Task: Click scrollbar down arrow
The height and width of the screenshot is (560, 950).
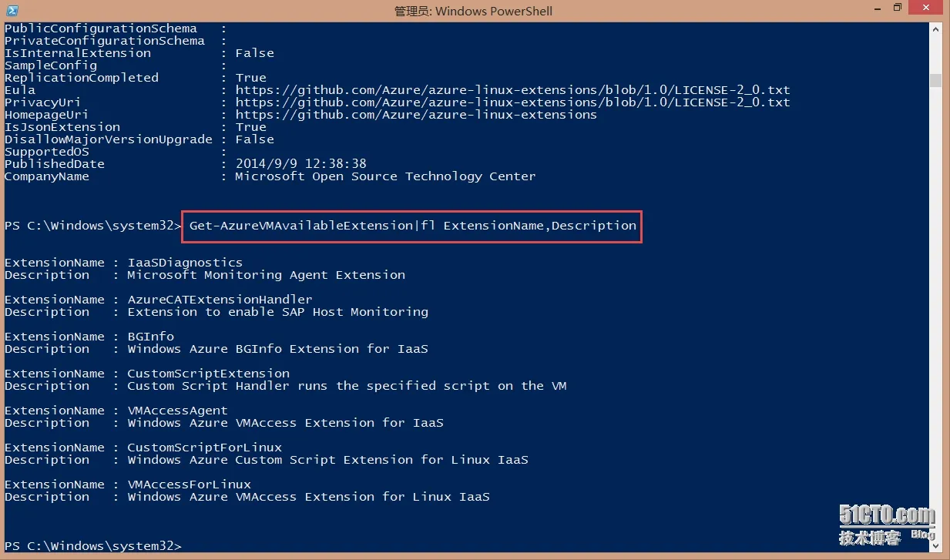Action: coord(935,547)
